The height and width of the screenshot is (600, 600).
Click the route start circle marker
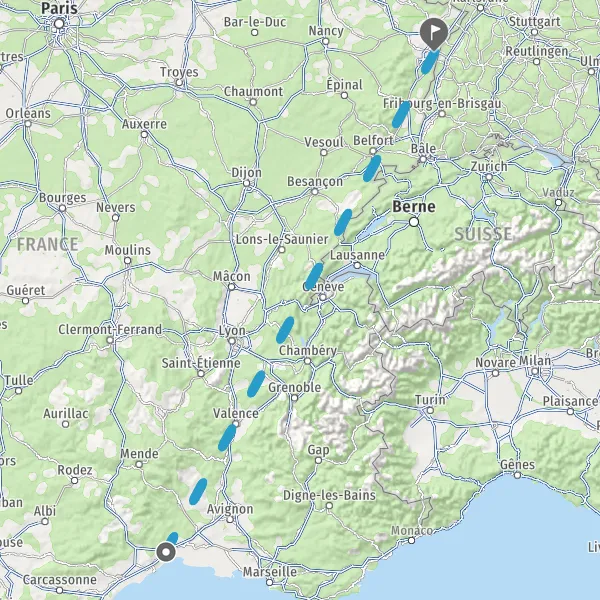(166, 552)
